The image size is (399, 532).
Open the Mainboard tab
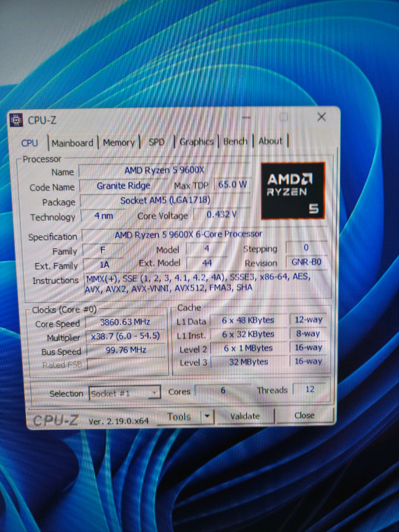coord(72,143)
